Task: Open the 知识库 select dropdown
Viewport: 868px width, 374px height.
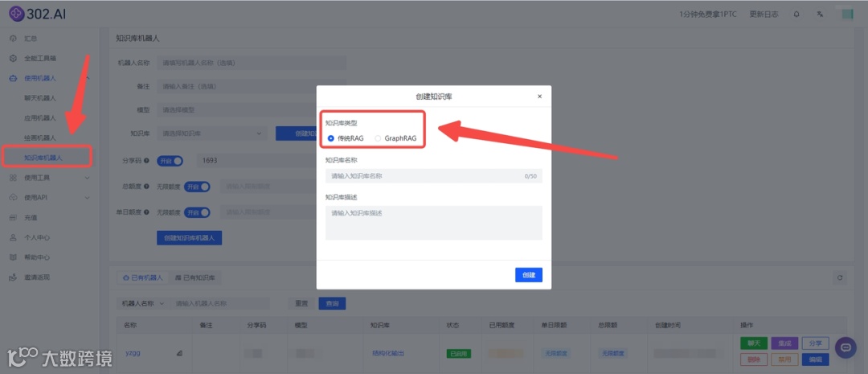Action: coord(212,133)
